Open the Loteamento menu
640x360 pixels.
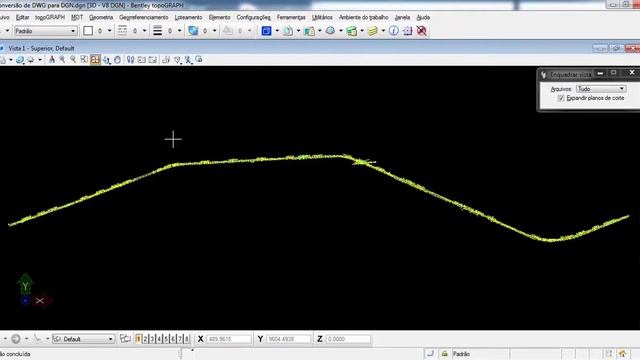188,17
